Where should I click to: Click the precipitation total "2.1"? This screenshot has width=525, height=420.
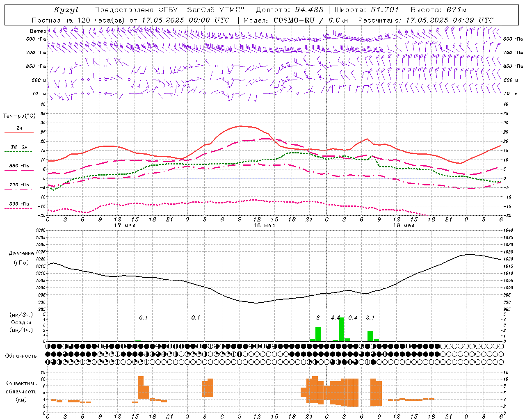pyautogui.click(x=370, y=317)
